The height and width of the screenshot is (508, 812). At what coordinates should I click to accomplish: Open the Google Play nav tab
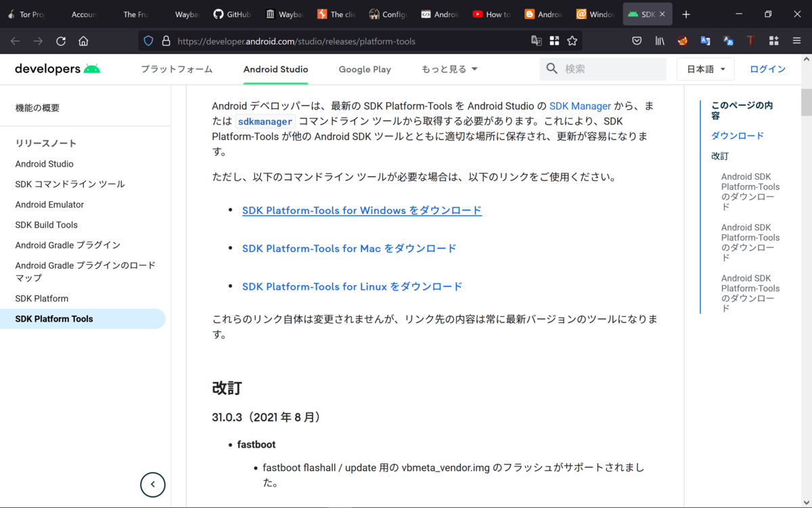pos(365,69)
